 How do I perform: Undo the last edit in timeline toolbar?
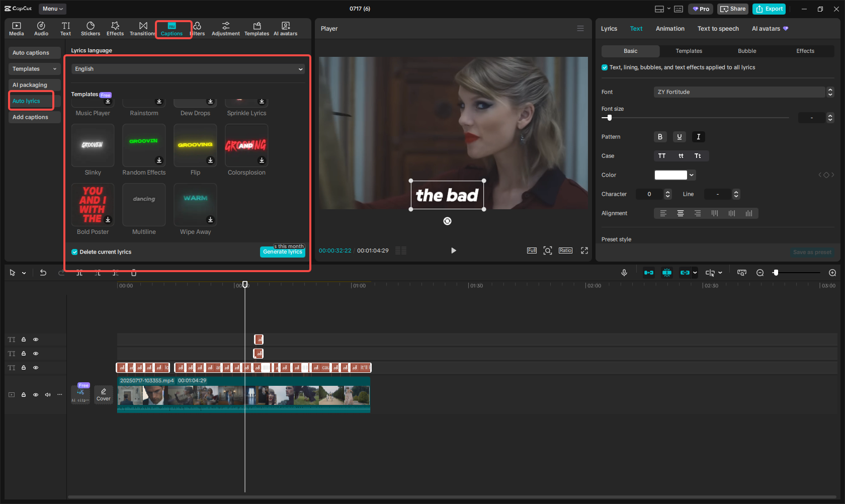pyautogui.click(x=43, y=273)
